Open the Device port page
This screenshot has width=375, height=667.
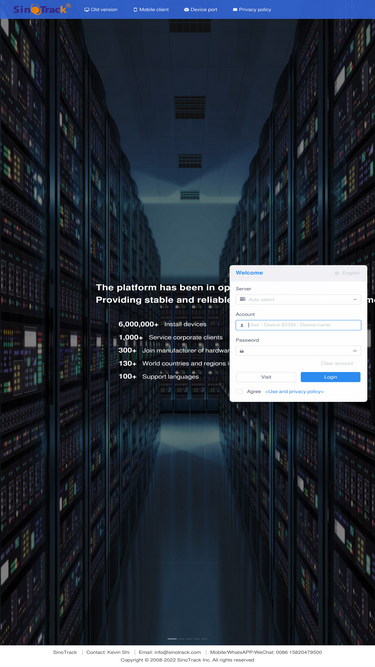(201, 9)
